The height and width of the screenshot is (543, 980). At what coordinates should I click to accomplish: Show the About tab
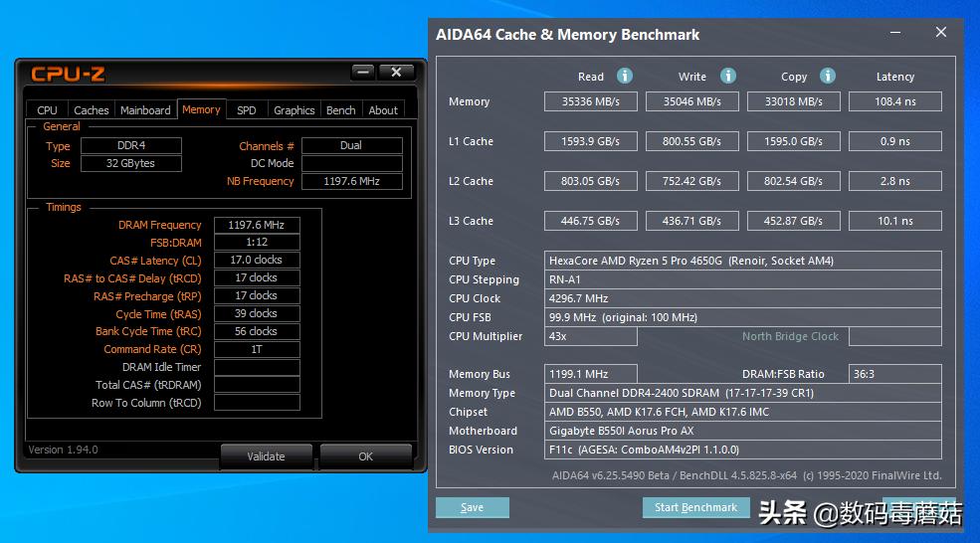click(383, 110)
